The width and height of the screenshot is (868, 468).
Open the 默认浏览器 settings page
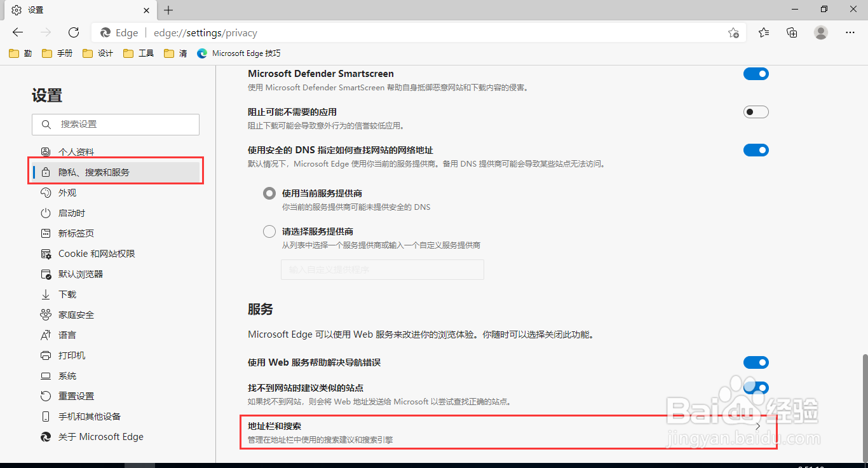(x=81, y=273)
